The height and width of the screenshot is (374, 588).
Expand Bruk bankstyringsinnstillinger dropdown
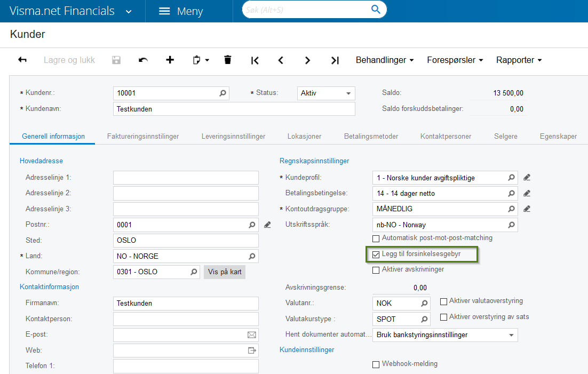(511, 335)
